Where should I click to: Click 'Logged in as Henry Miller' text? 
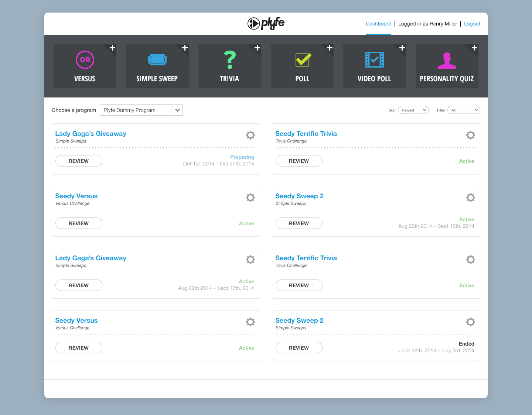point(428,24)
